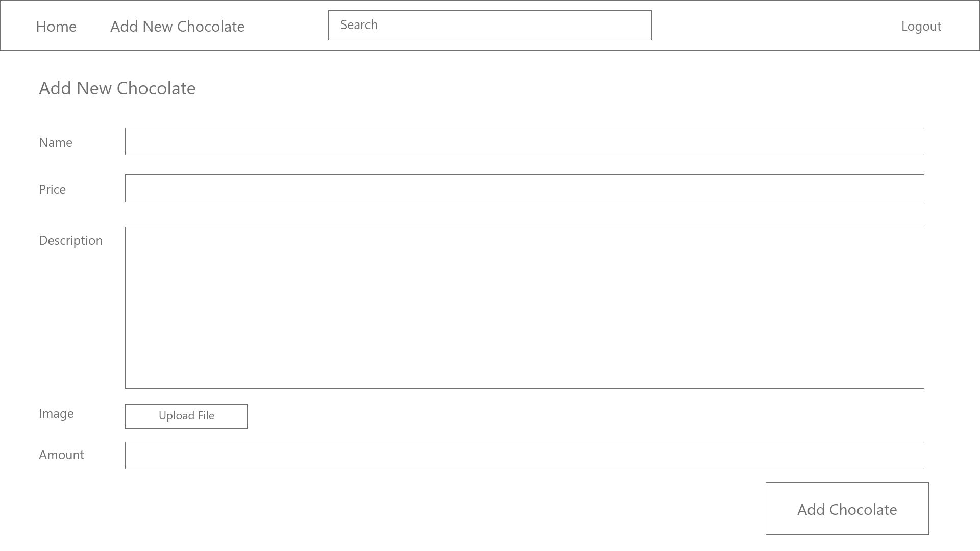
Task: Click the bottom area of Description box
Action: (524, 375)
